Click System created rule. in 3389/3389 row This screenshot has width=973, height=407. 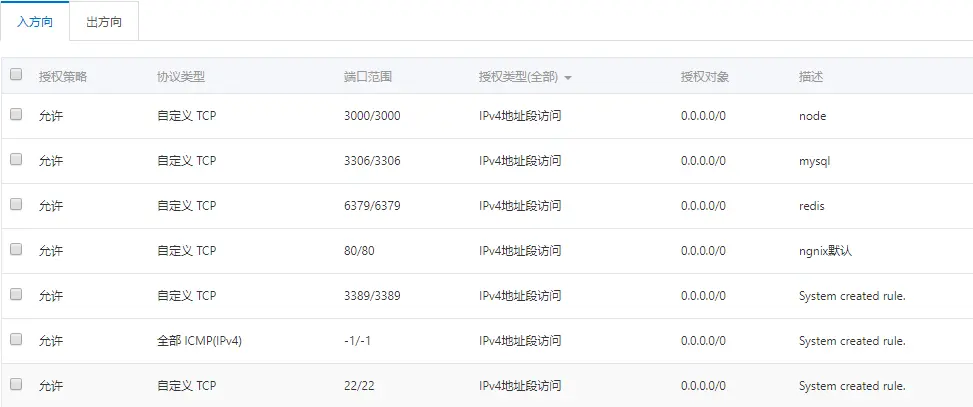(x=852, y=296)
